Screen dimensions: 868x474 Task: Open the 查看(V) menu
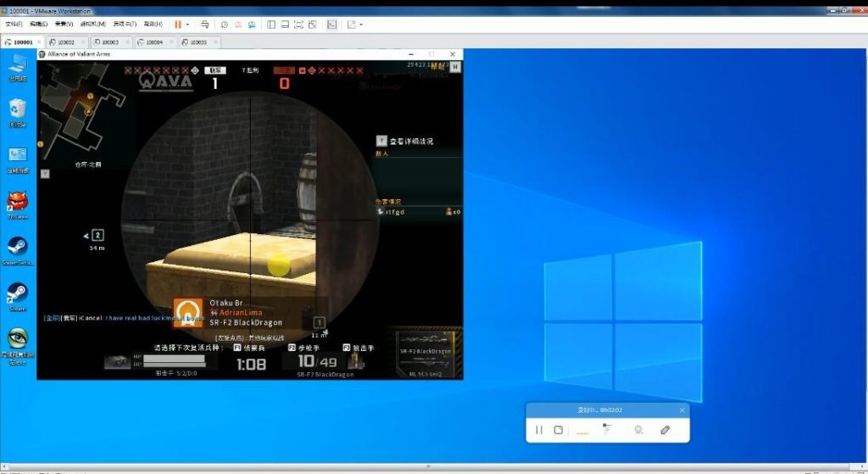(64, 25)
